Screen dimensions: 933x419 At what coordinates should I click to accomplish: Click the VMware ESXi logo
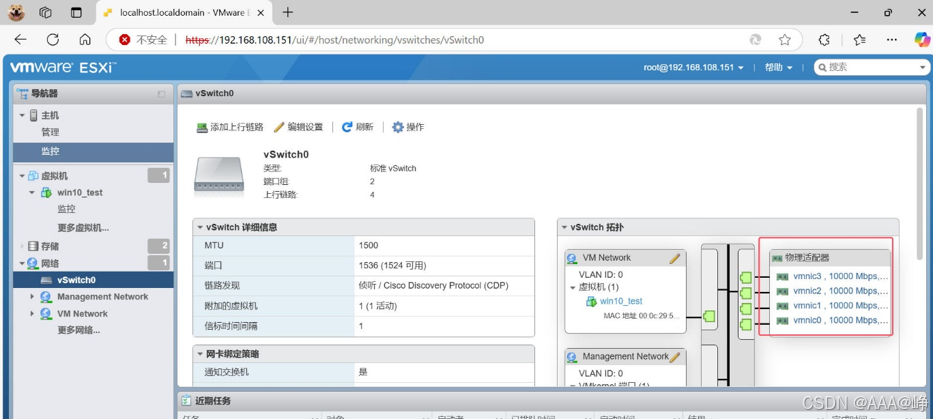tap(63, 67)
